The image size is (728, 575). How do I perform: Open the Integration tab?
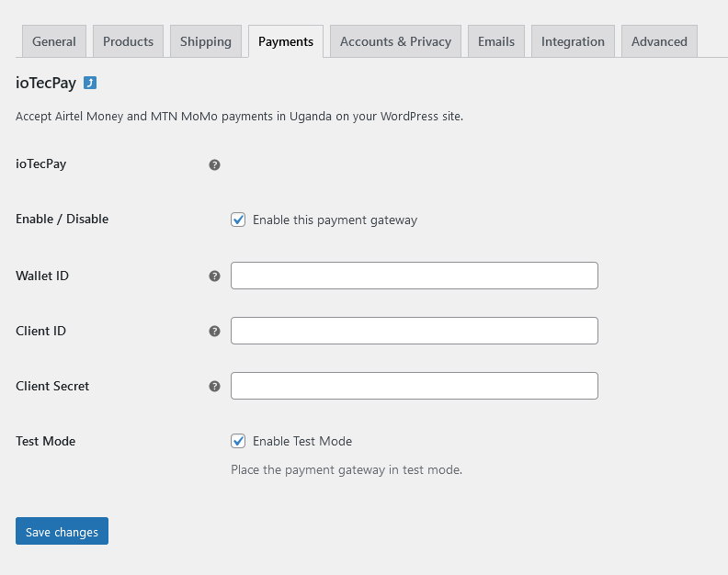[x=573, y=41]
